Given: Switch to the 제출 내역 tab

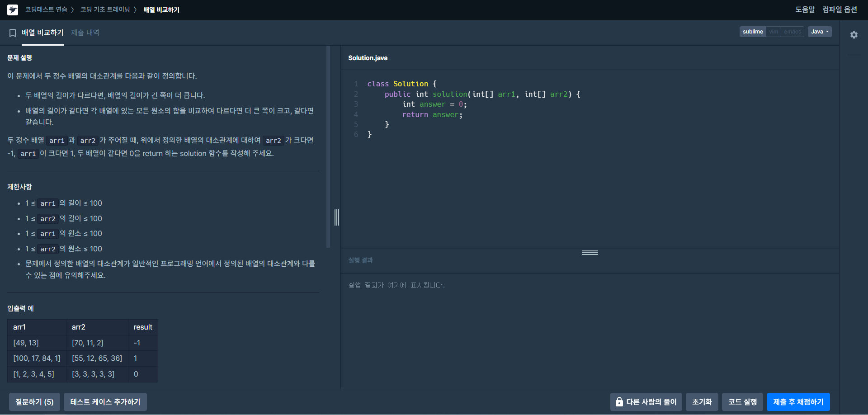Looking at the screenshot, I should [x=85, y=33].
